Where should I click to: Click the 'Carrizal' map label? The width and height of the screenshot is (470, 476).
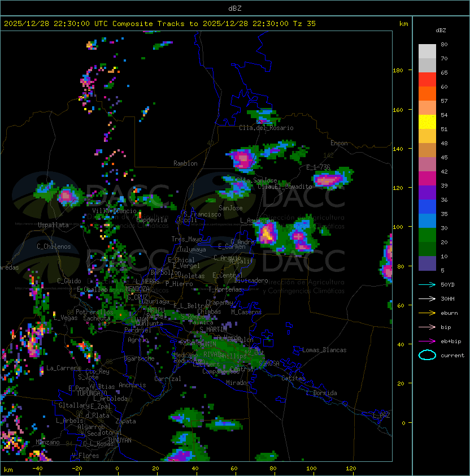tap(168, 379)
